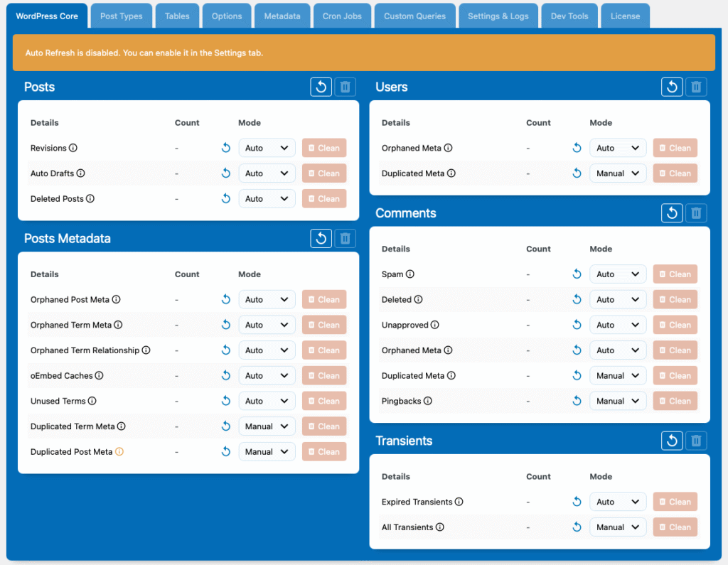Open Mode dropdown for Auto Drafts

[267, 173]
